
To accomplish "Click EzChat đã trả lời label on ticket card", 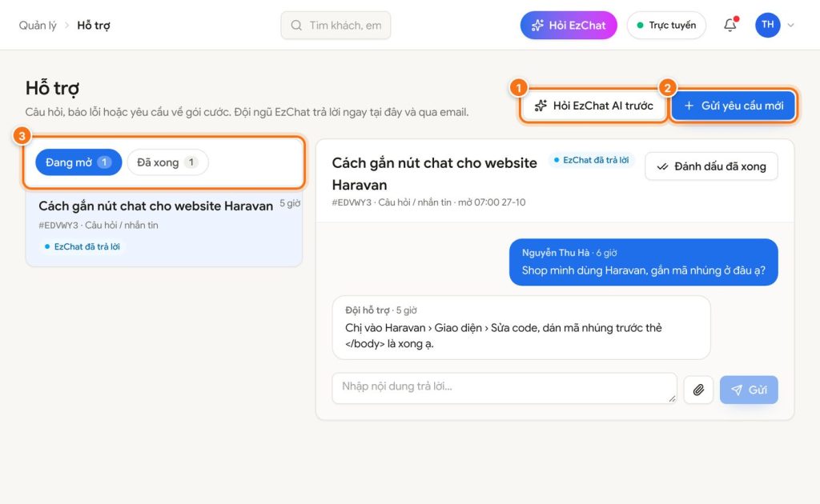I will pos(82,246).
